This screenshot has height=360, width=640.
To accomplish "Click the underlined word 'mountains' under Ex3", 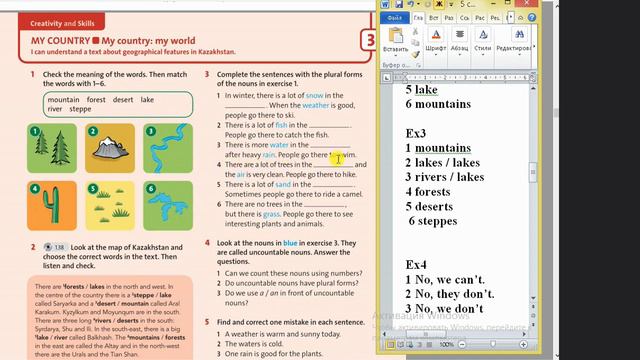I will pyautogui.click(x=443, y=148).
